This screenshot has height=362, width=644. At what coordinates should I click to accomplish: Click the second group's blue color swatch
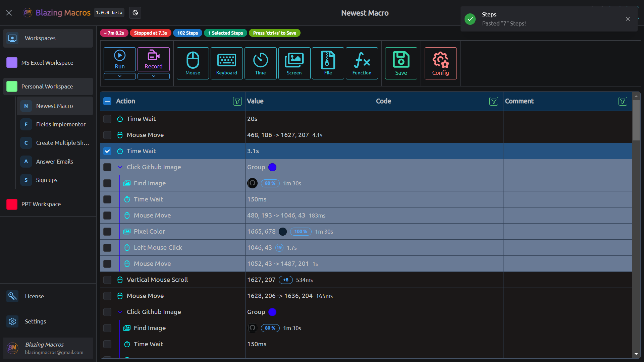point(272,312)
